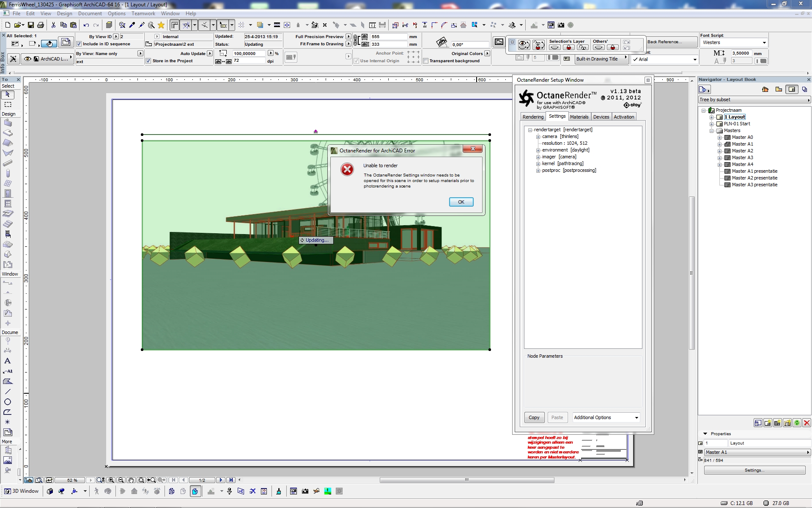Click OK in the error dialog
This screenshot has width=812, height=508.
[x=461, y=202]
